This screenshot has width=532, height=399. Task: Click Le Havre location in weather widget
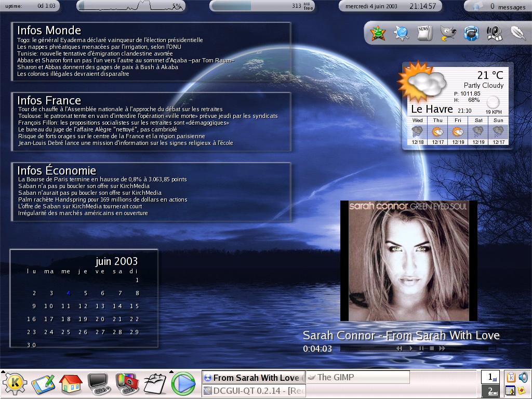(432, 109)
